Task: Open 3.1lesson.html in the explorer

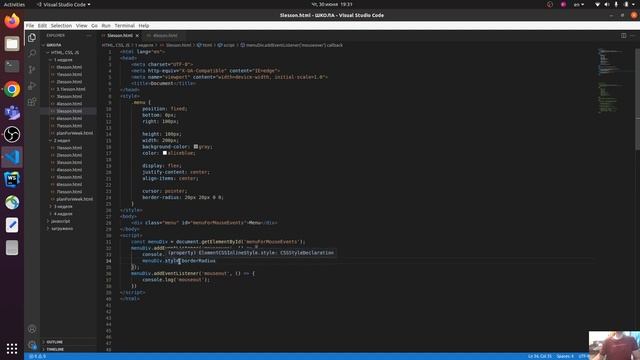Action: (71, 89)
